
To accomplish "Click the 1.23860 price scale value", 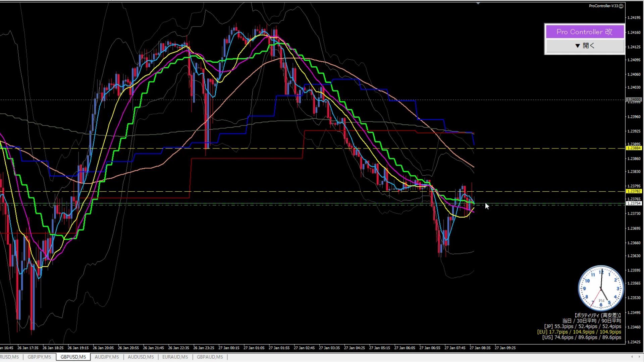I will tap(634, 159).
